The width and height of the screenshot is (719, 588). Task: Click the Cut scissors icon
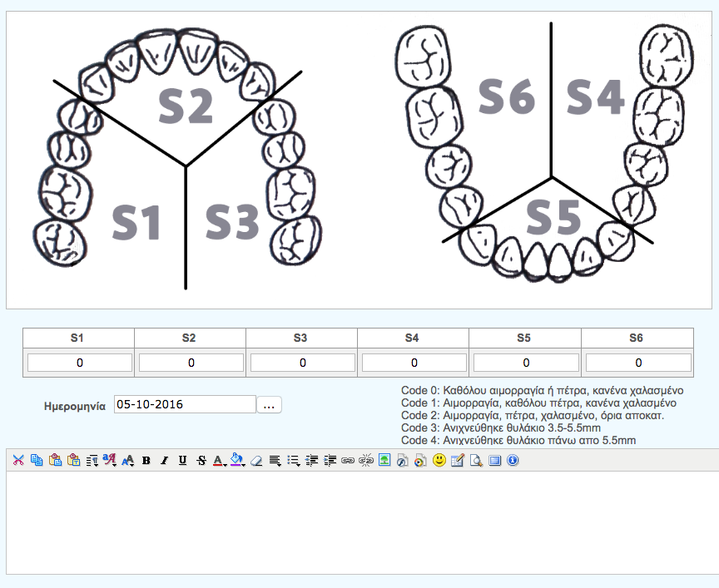(x=18, y=460)
